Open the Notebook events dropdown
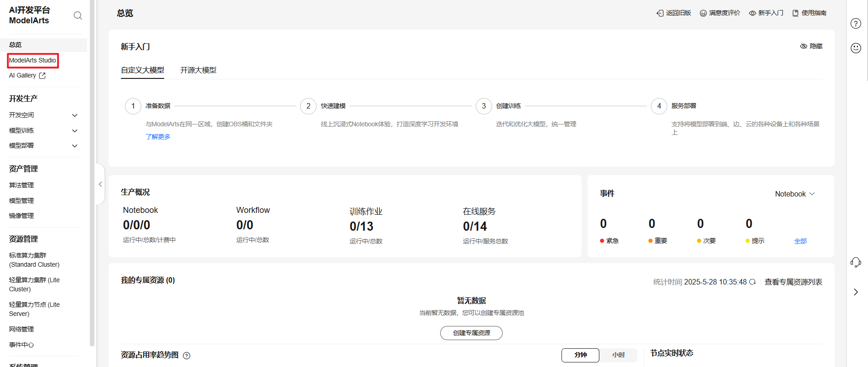Viewport: 868px width, 367px height. [x=795, y=194]
